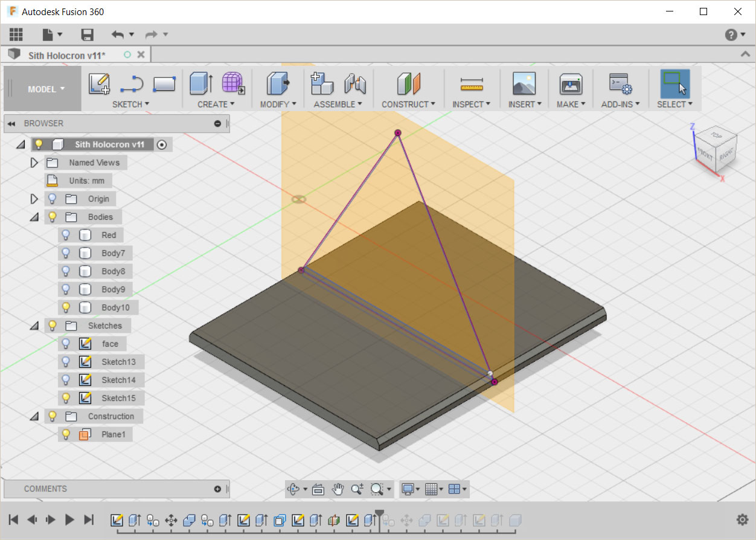This screenshot has width=756, height=540.
Task: Open the SKETCH menu
Action: click(x=130, y=104)
